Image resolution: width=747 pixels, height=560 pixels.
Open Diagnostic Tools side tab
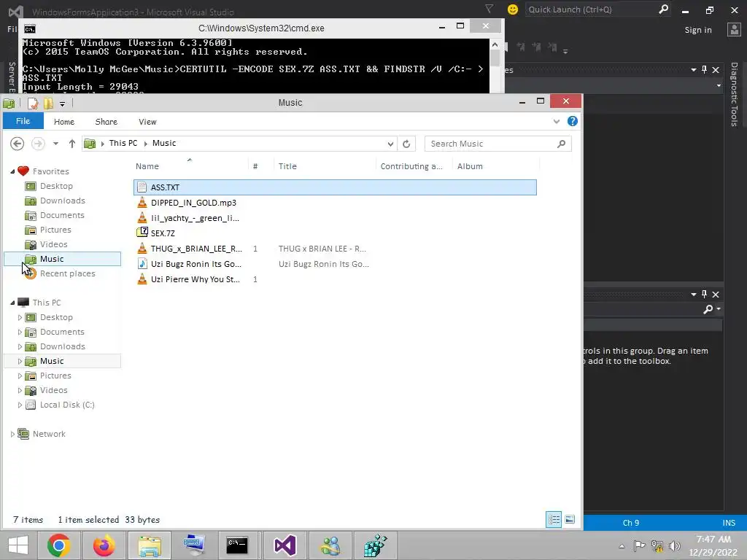click(734, 94)
